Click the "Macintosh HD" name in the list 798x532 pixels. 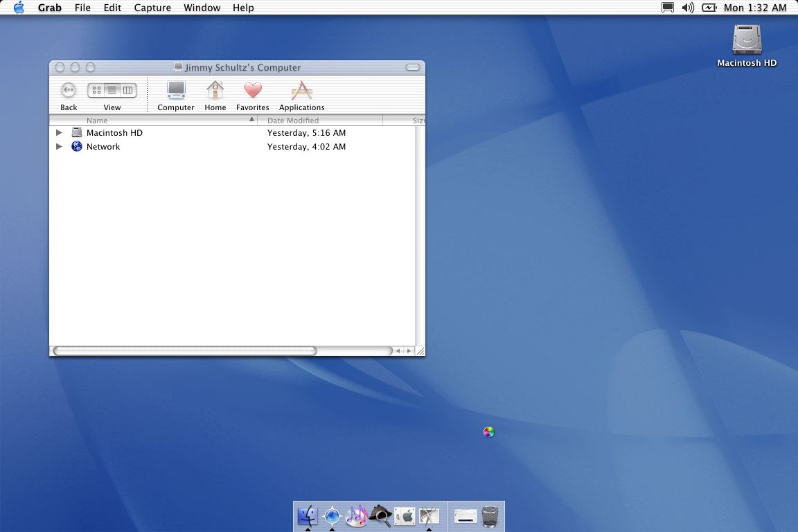pyautogui.click(x=114, y=133)
